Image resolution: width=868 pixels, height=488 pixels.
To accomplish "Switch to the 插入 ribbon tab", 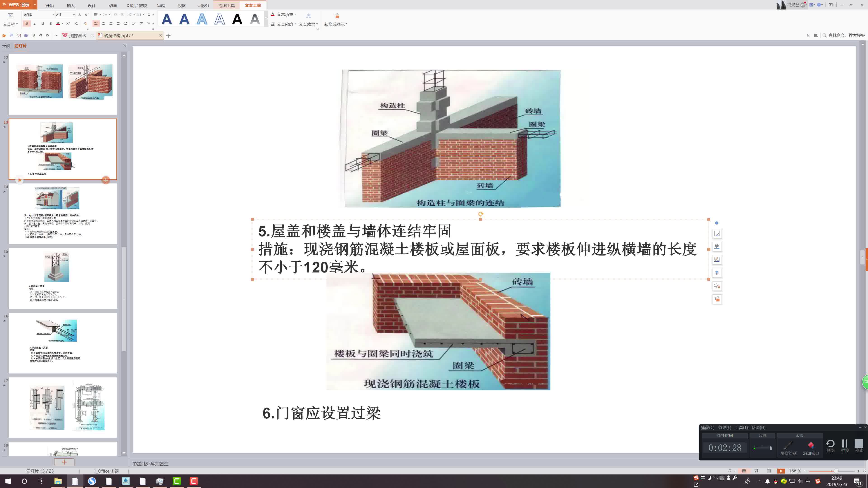I will click(x=71, y=5).
